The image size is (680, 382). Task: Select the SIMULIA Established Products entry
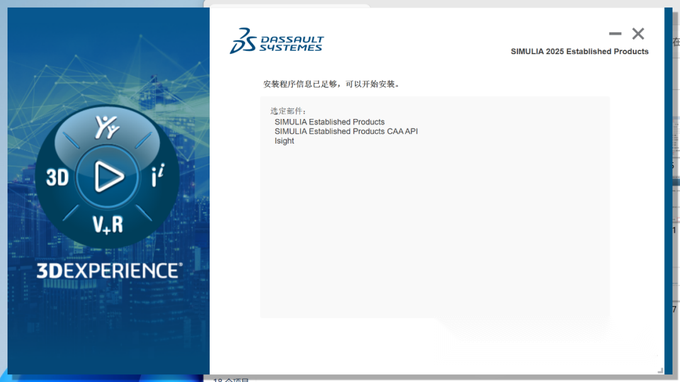(x=329, y=122)
